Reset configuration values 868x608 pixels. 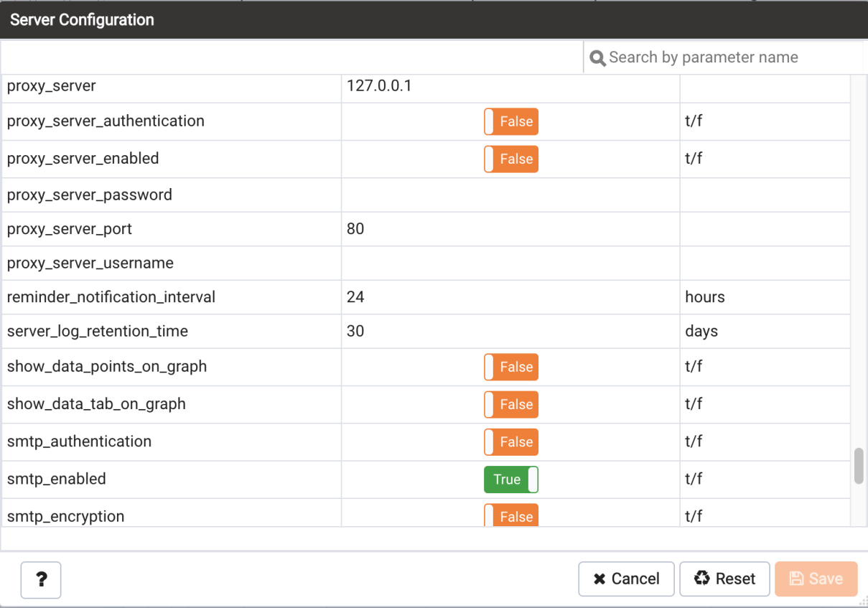coord(724,579)
